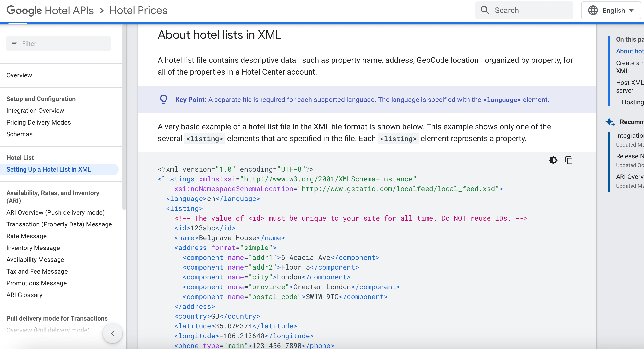The height and width of the screenshot is (349, 644).
Task: Open Promotions Message page
Action: (36, 283)
